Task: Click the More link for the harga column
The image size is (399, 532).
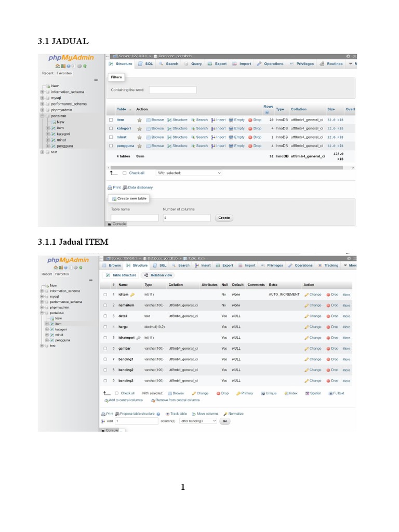Action: [x=347, y=327]
